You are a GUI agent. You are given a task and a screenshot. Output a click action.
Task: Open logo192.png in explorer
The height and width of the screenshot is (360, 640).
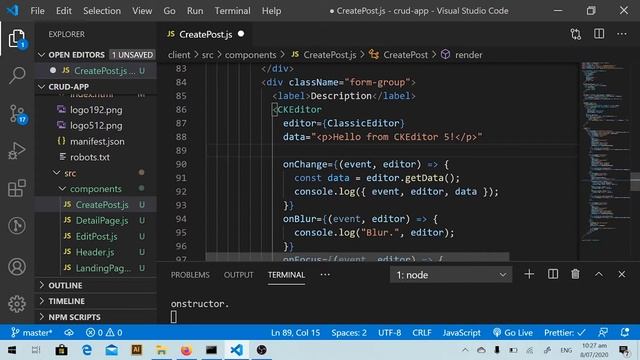(96, 110)
